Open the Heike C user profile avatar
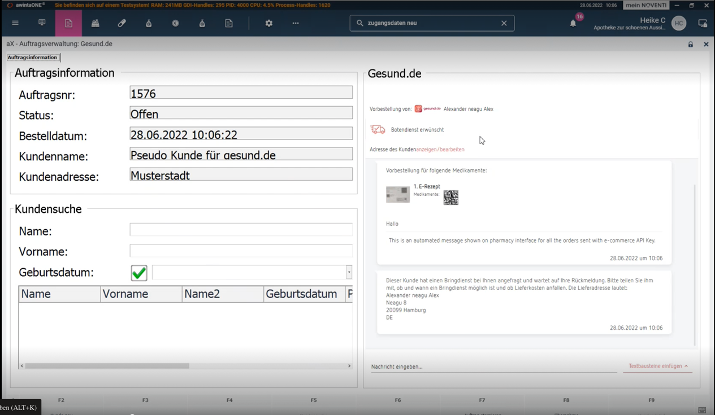716x416 pixels. (x=679, y=23)
